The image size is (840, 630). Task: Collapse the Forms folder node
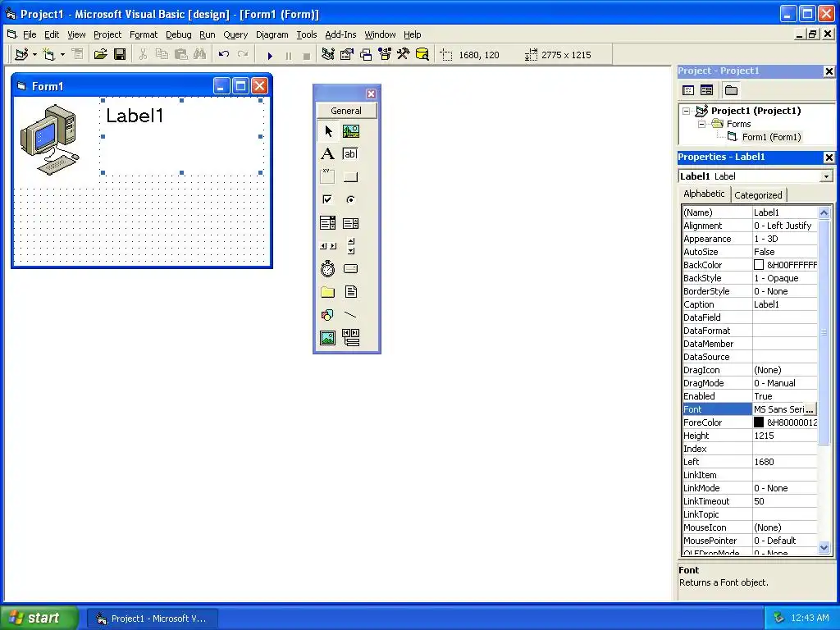coord(702,125)
